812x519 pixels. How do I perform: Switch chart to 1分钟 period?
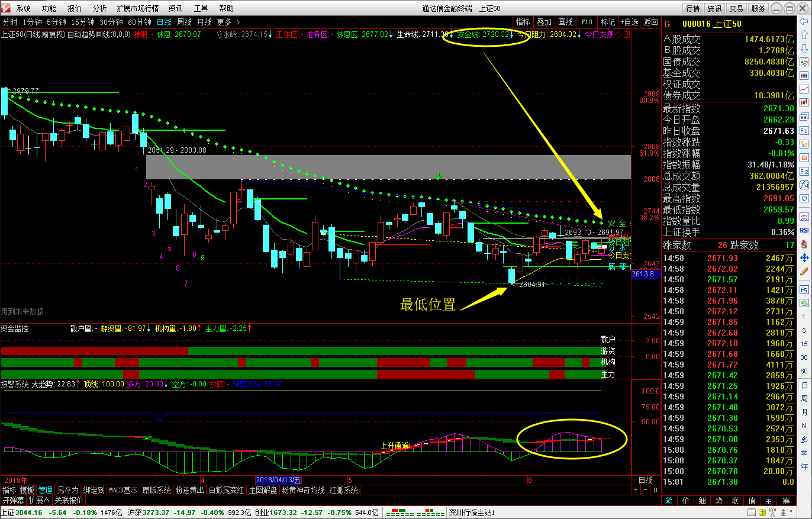pos(32,22)
